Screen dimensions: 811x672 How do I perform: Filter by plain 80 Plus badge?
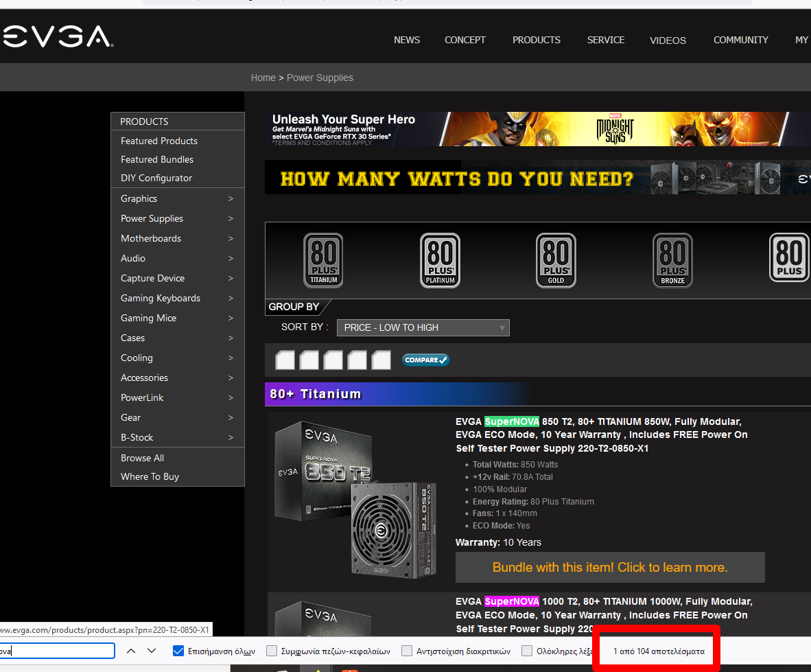(x=789, y=257)
